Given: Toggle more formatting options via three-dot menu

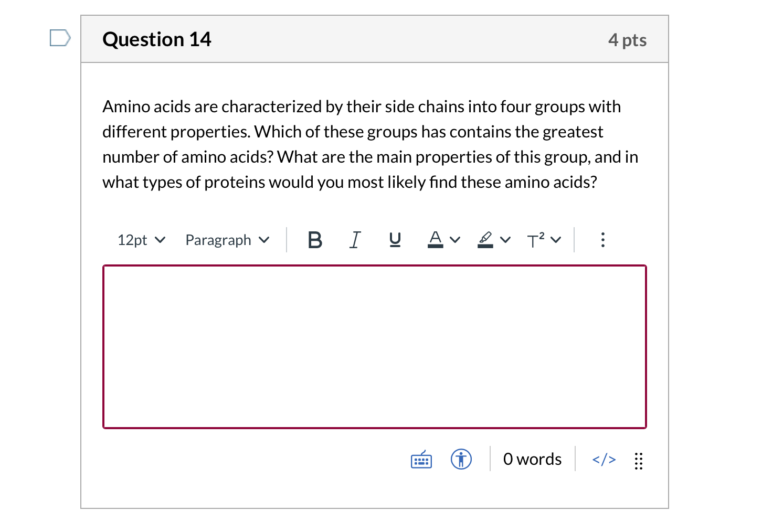Looking at the screenshot, I should click(602, 240).
